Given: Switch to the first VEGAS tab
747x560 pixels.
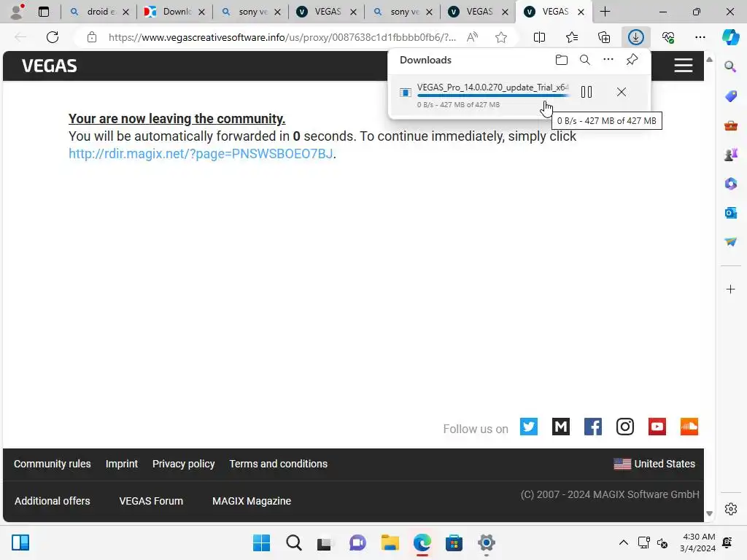Looking at the screenshot, I should [326, 12].
